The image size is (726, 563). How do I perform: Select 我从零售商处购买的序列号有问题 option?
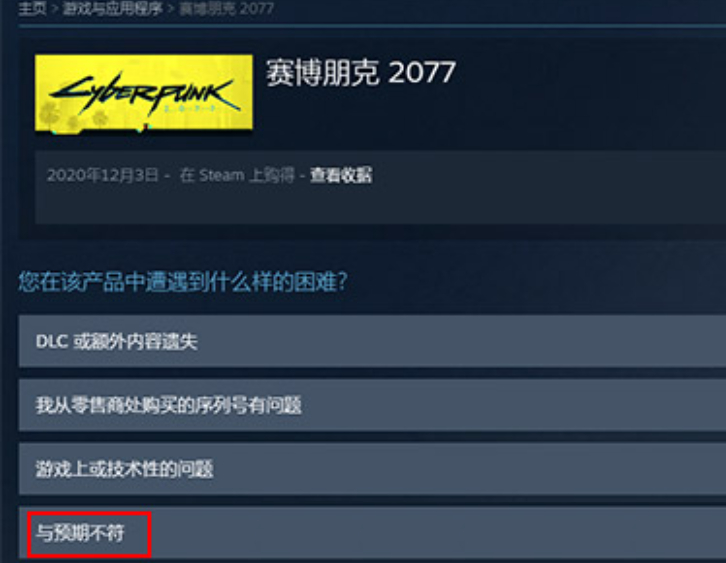[x=372, y=405]
